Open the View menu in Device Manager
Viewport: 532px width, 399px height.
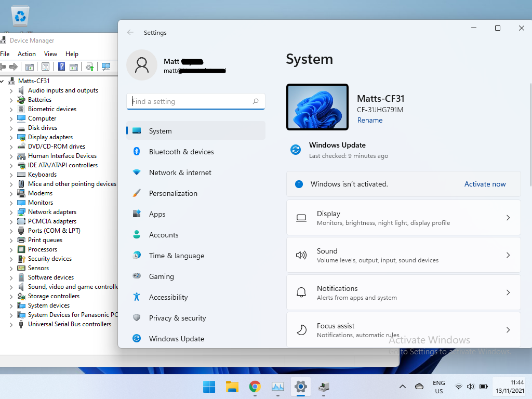coord(50,54)
